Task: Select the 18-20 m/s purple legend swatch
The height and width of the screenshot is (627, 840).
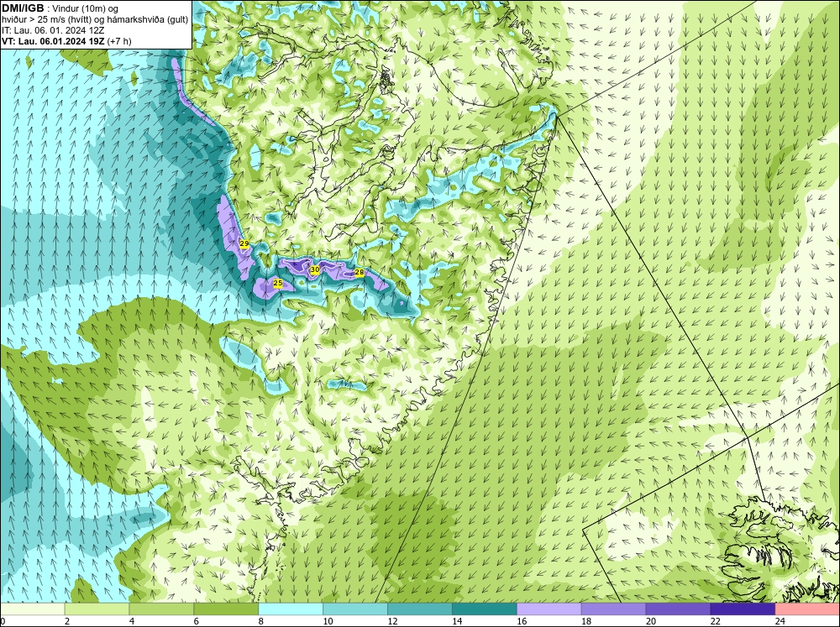Action: coord(613,609)
